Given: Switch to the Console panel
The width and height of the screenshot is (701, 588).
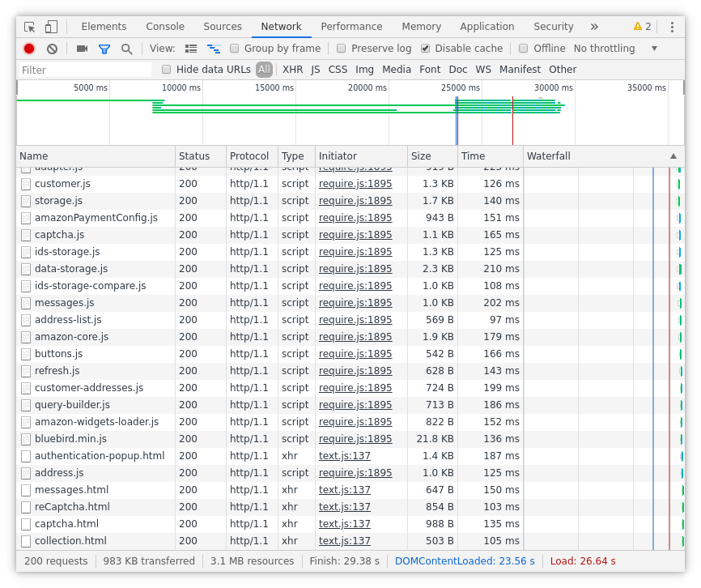Looking at the screenshot, I should [x=165, y=26].
